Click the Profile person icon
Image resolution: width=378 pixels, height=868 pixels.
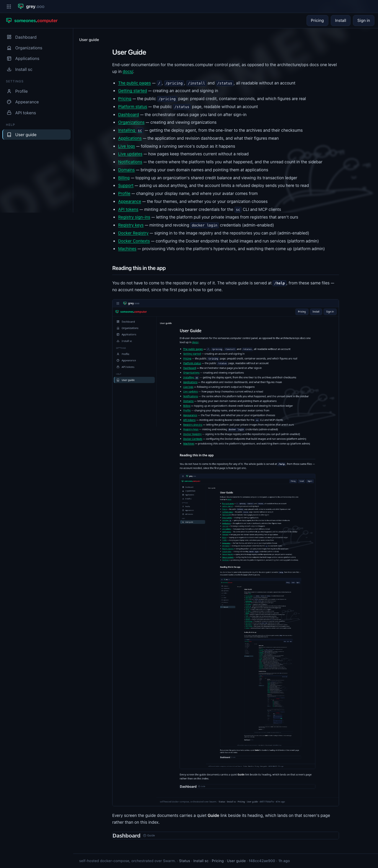[9, 91]
